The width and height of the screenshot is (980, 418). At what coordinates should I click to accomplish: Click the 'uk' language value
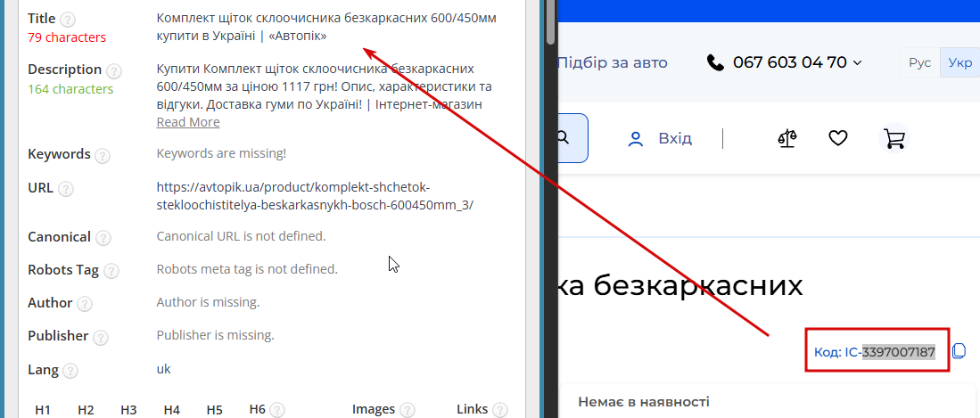tap(163, 369)
